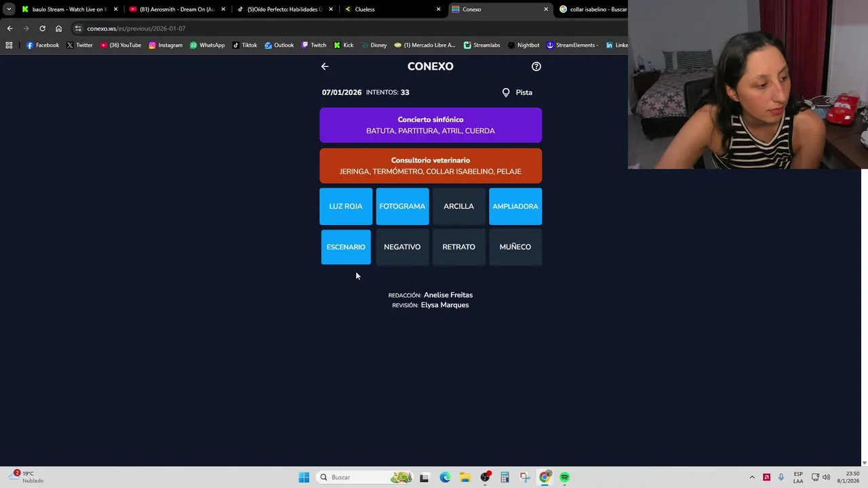
Task: Expand the hidden system tray icons
Action: point(752,477)
